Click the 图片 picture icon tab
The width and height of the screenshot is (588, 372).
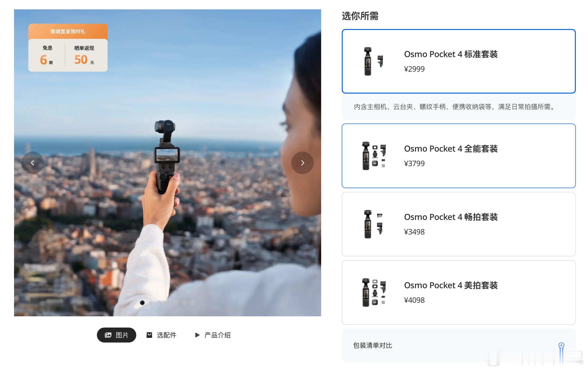coord(117,335)
